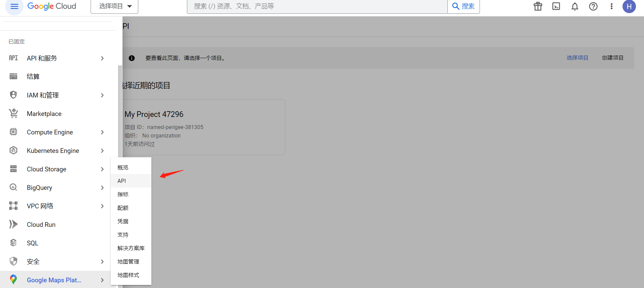Click the Google Cloud logo
This screenshot has height=288, width=644.
[x=52, y=6]
